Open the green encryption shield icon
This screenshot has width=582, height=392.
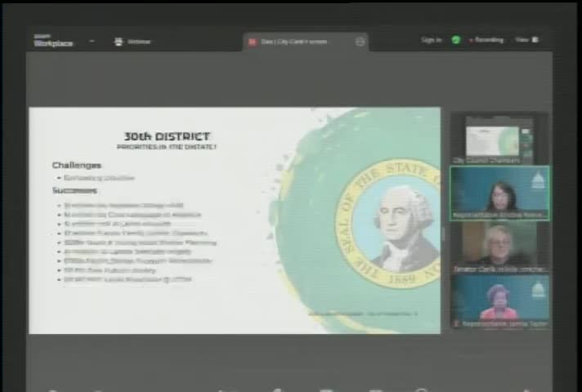tap(456, 40)
